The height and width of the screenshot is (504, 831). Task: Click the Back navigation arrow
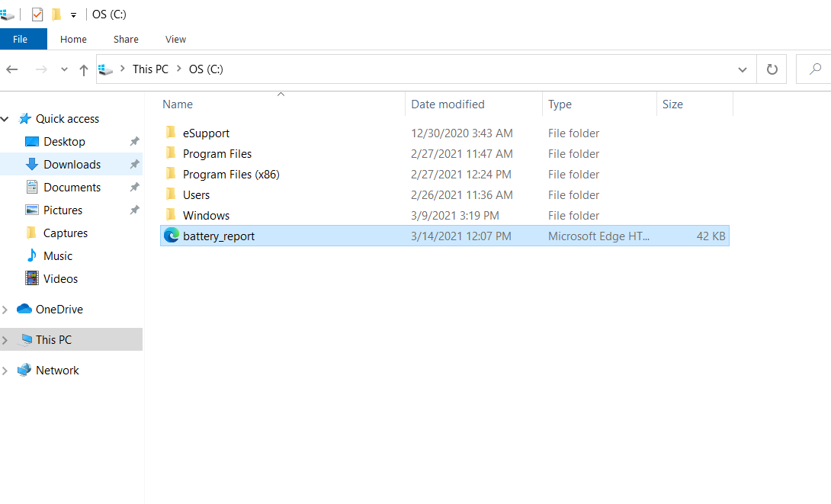(11, 69)
